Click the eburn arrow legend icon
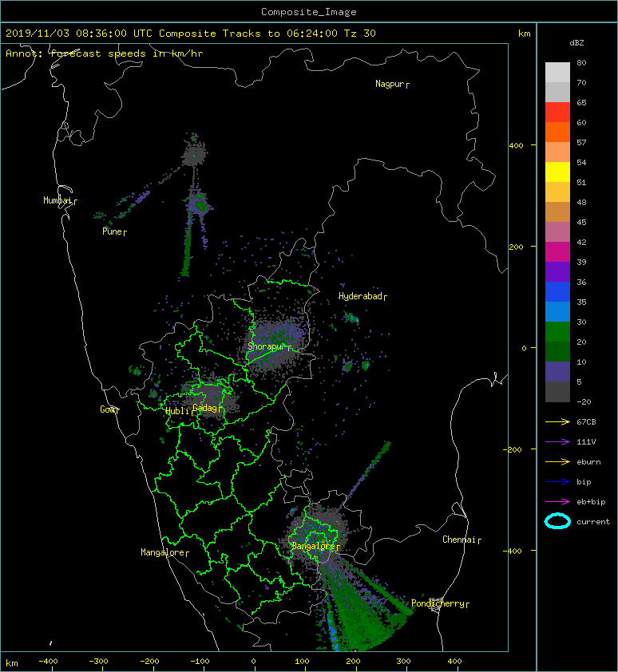The height and width of the screenshot is (672, 618). coord(557,462)
